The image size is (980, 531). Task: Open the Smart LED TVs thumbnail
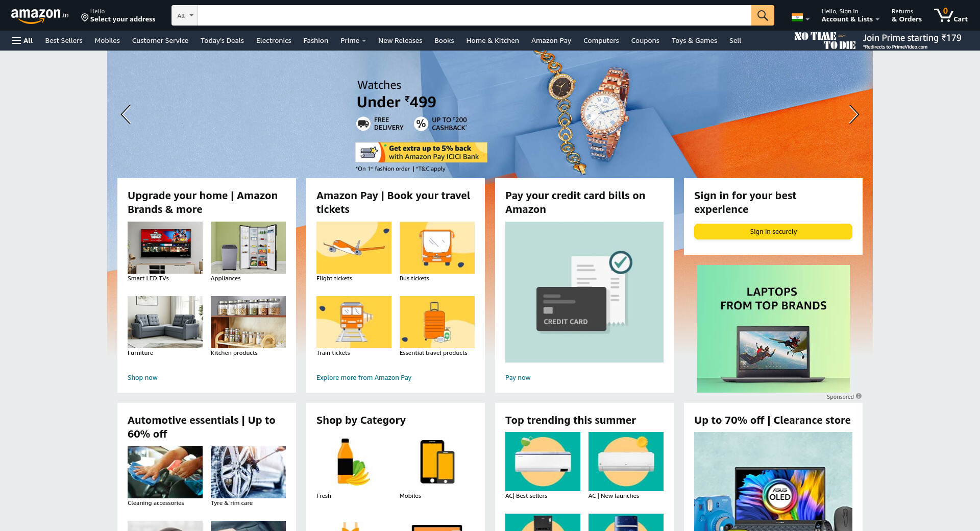pos(165,248)
